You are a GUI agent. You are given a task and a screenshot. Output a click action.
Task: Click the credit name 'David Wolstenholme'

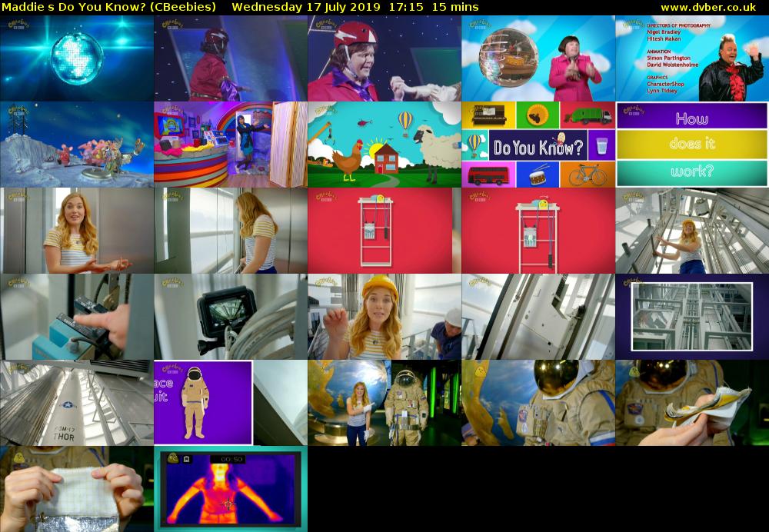(x=672, y=65)
